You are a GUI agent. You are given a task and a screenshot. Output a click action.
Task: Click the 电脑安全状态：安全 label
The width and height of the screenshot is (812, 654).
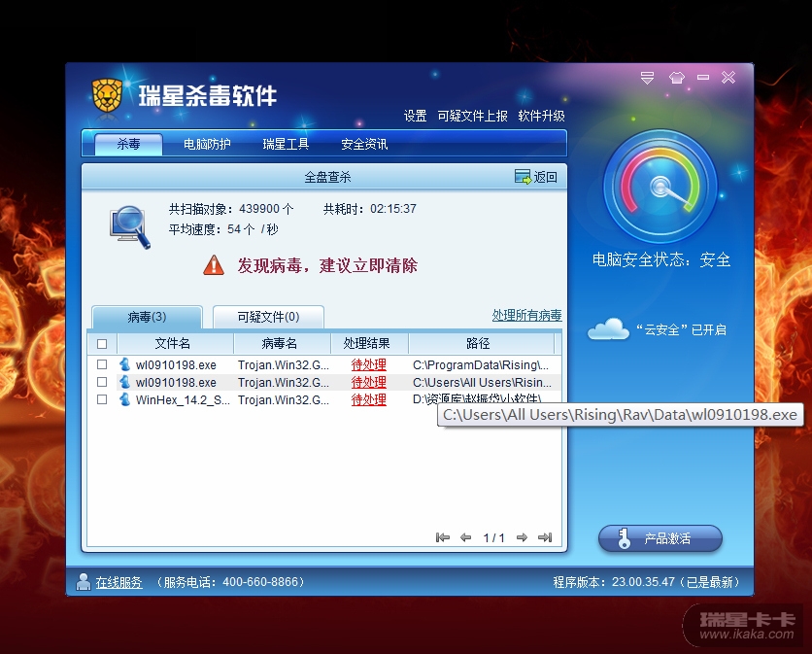point(661,259)
